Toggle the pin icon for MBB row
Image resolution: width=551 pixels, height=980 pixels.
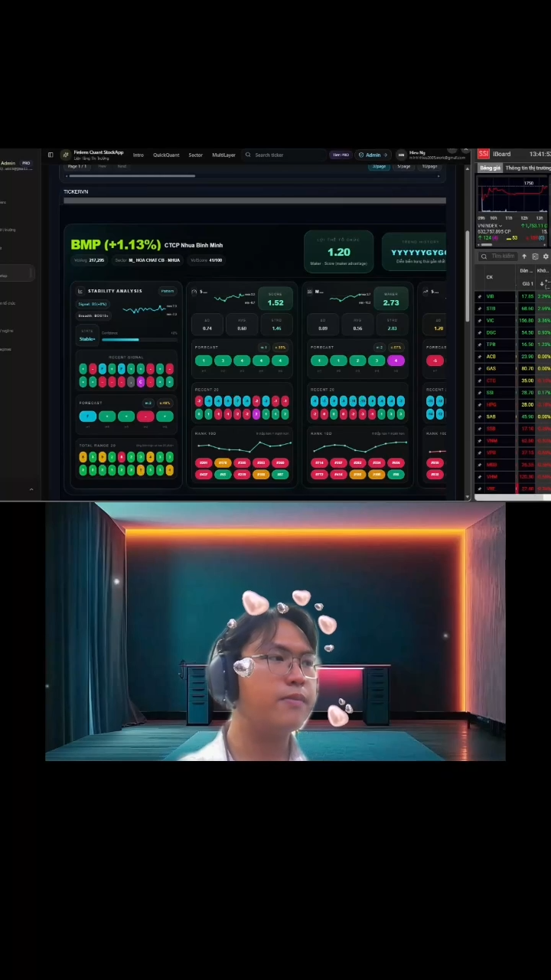click(480, 464)
